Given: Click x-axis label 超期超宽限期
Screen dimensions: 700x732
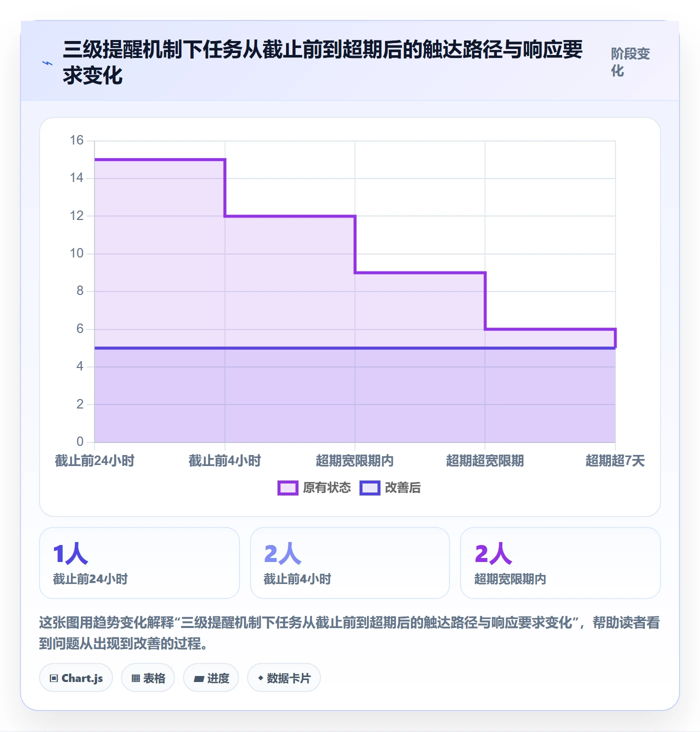Looking at the screenshot, I should (485, 460).
